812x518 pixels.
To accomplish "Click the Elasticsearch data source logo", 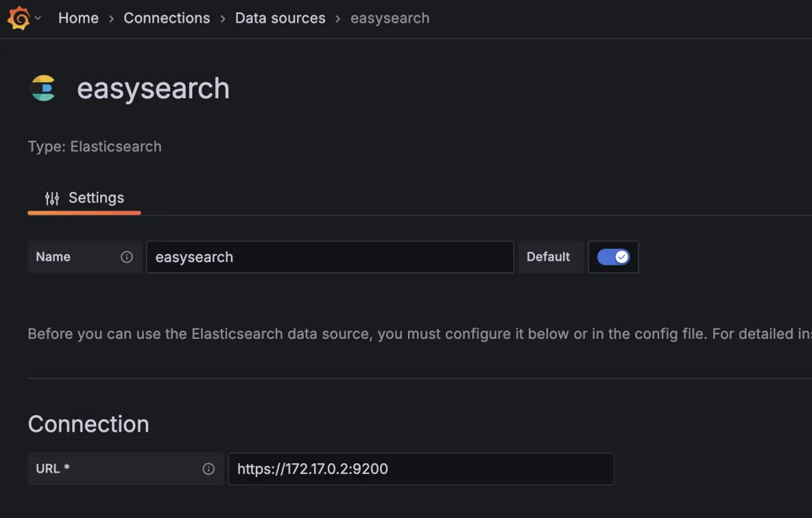I will pos(43,88).
